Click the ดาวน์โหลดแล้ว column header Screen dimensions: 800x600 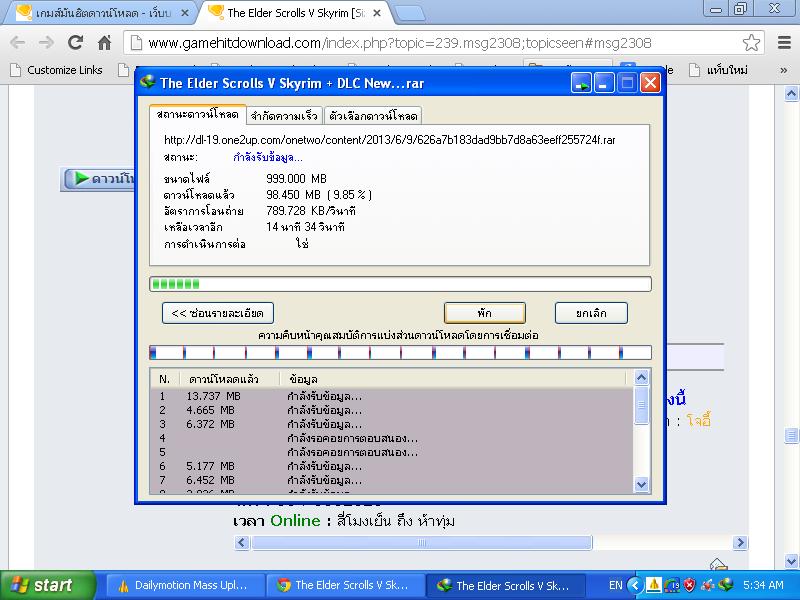tap(230, 379)
